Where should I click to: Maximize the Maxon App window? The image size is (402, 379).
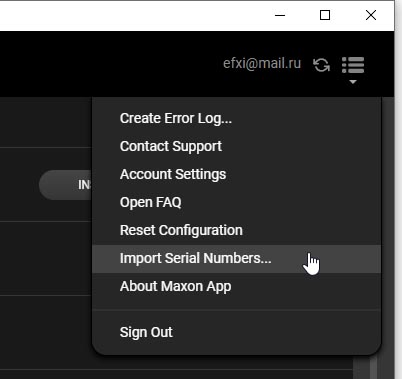[x=325, y=15]
